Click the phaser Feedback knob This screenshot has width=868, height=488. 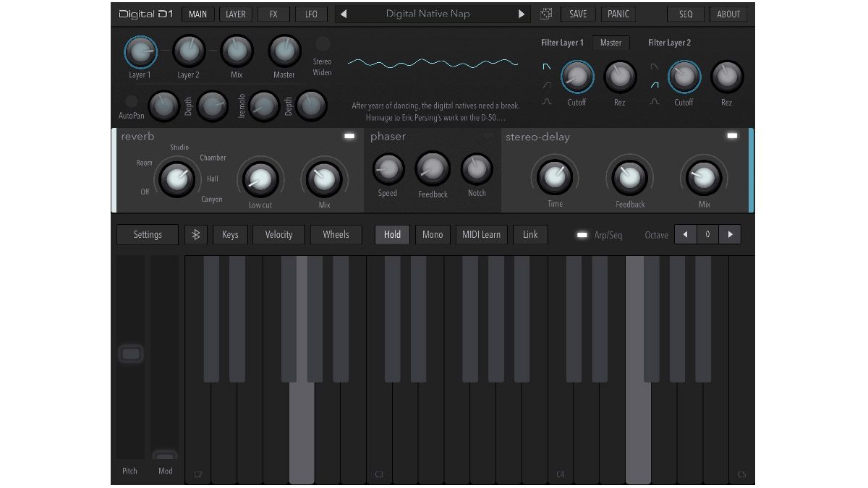tap(433, 169)
